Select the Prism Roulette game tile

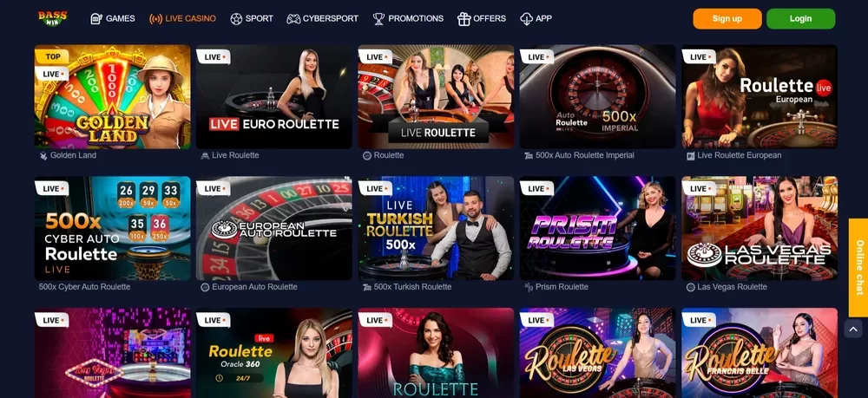pos(597,228)
